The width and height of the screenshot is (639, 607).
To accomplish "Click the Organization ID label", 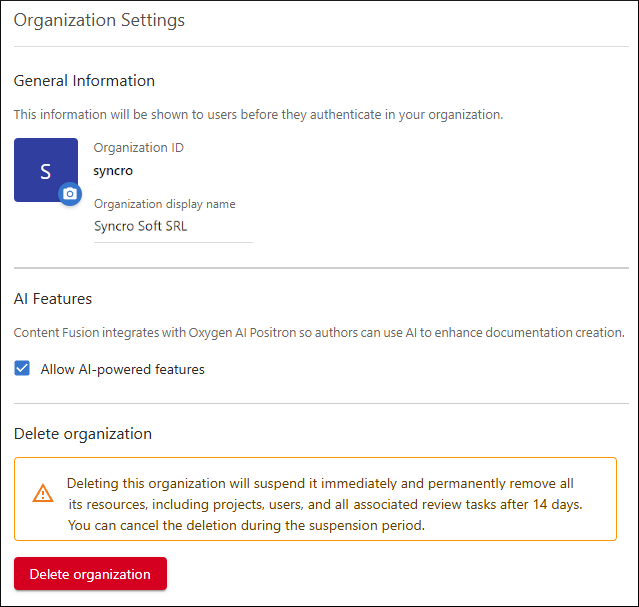I will (138, 148).
